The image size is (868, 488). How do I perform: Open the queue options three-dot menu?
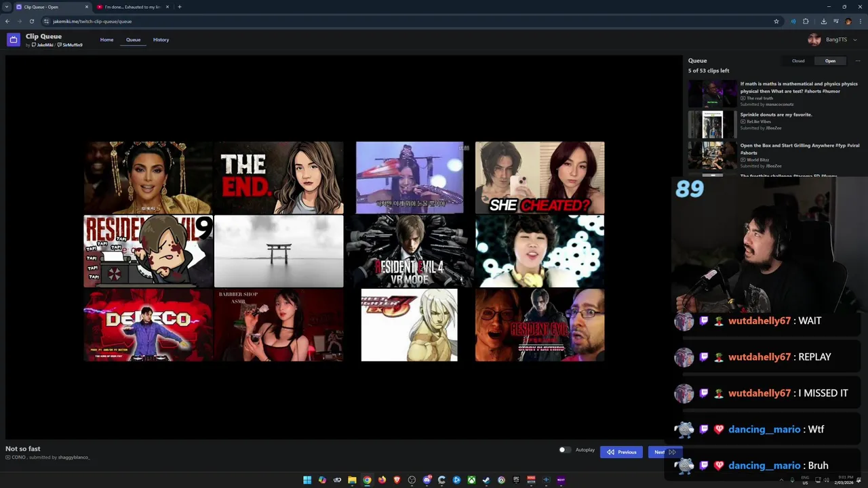[857, 61]
